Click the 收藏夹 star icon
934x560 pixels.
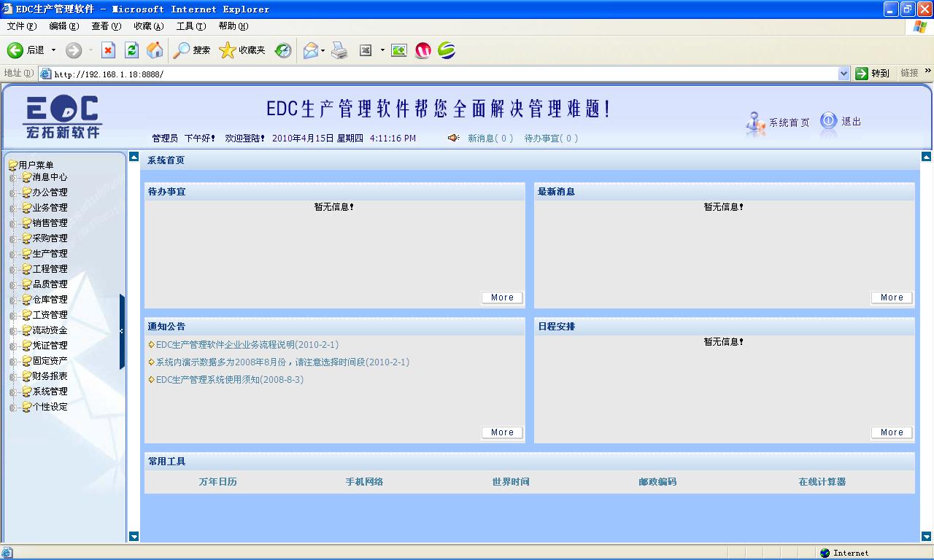click(x=228, y=50)
